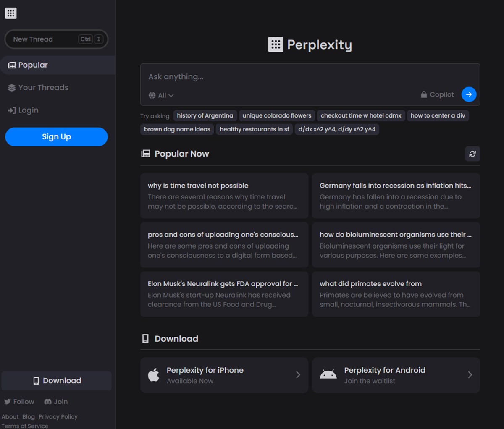
Task: Open the Perplexity for iPhone card
Action: tap(224, 375)
